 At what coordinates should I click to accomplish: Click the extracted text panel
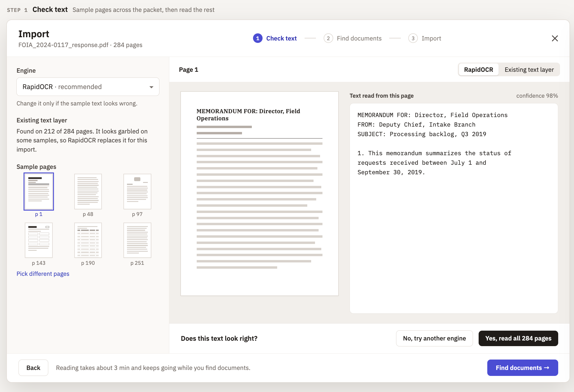click(454, 208)
